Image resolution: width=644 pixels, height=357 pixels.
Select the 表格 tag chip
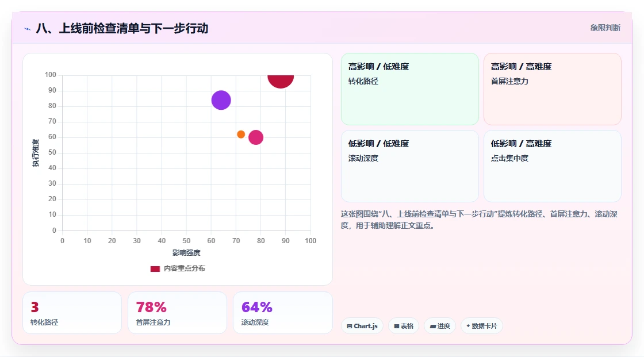[404, 326]
